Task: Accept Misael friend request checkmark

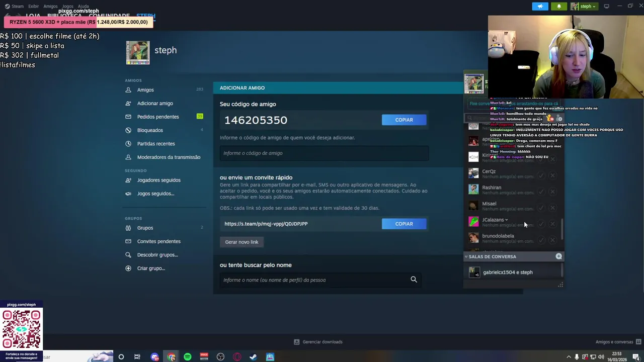Action: [x=541, y=208]
